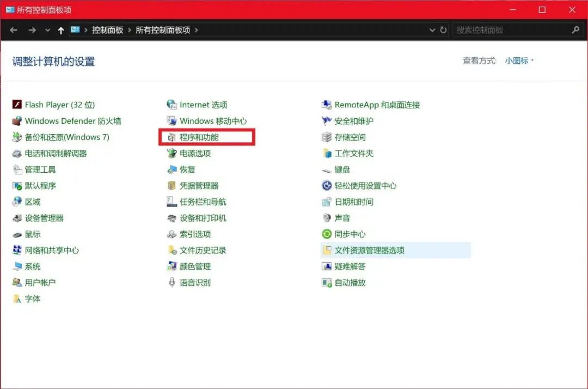The width and height of the screenshot is (588, 389).
Task: Expand chevron before 控制面板 in breadcrumb
Action: (x=85, y=30)
